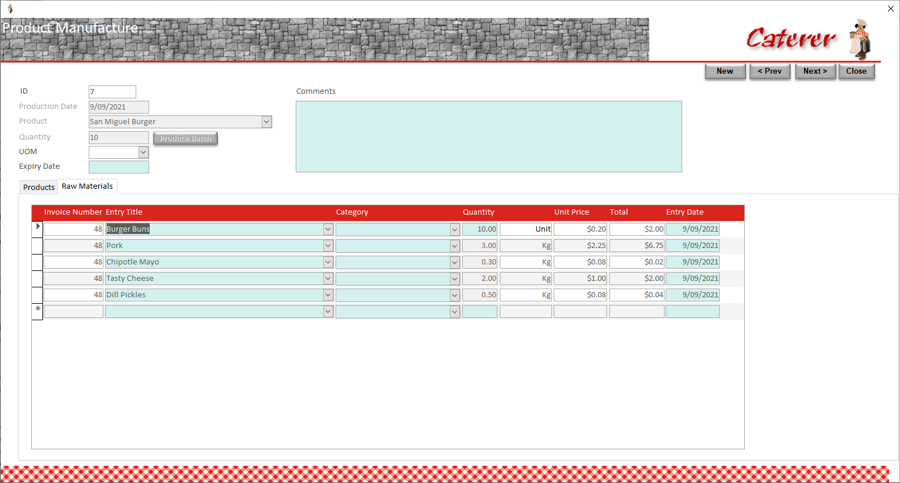900x483 pixels.
Task: Open the UOM dropdown arrow
Action: click(x=143, y=152)
